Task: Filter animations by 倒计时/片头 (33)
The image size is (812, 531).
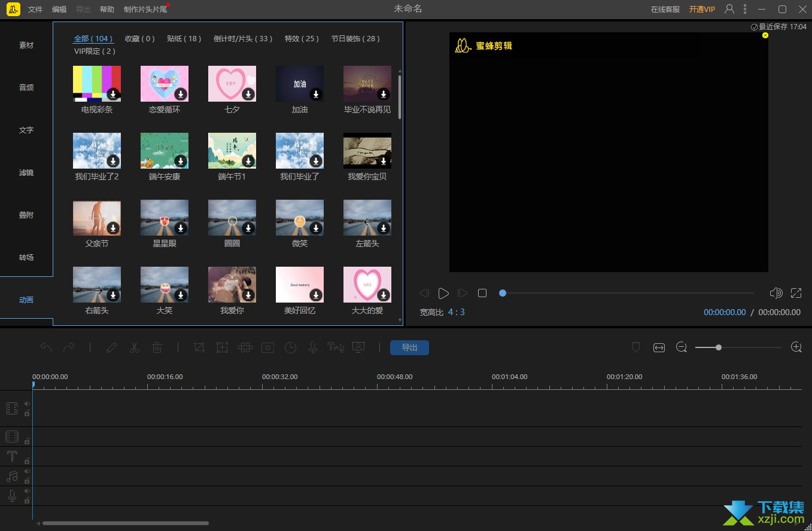Action: pyautogui.click(x=243, y=38)
